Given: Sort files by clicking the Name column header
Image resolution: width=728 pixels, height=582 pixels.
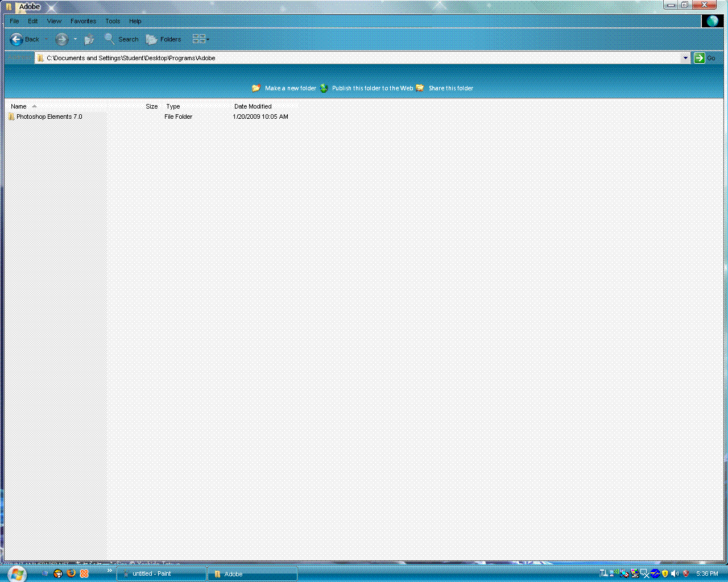Looking at the screenshot, I should [x=19, y=106].
